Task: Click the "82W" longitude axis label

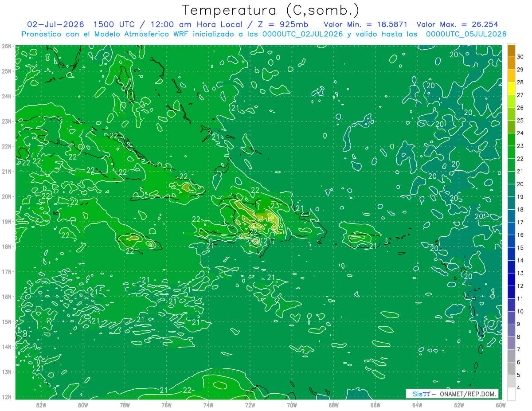Action: point(41,405)
